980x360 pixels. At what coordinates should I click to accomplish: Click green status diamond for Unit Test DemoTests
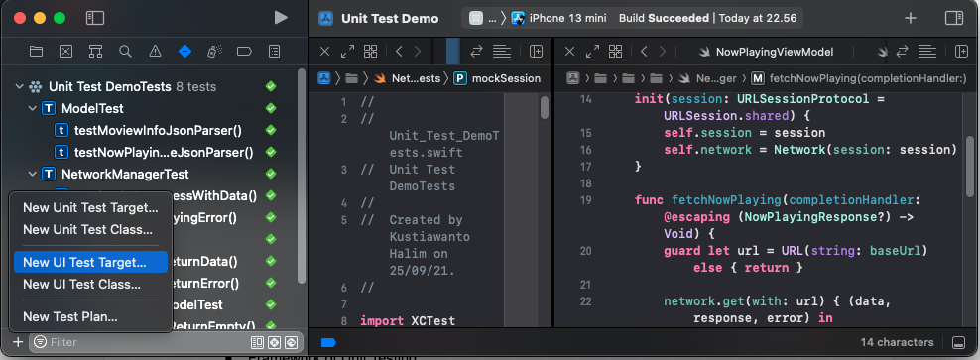click(x=271, y=87)
